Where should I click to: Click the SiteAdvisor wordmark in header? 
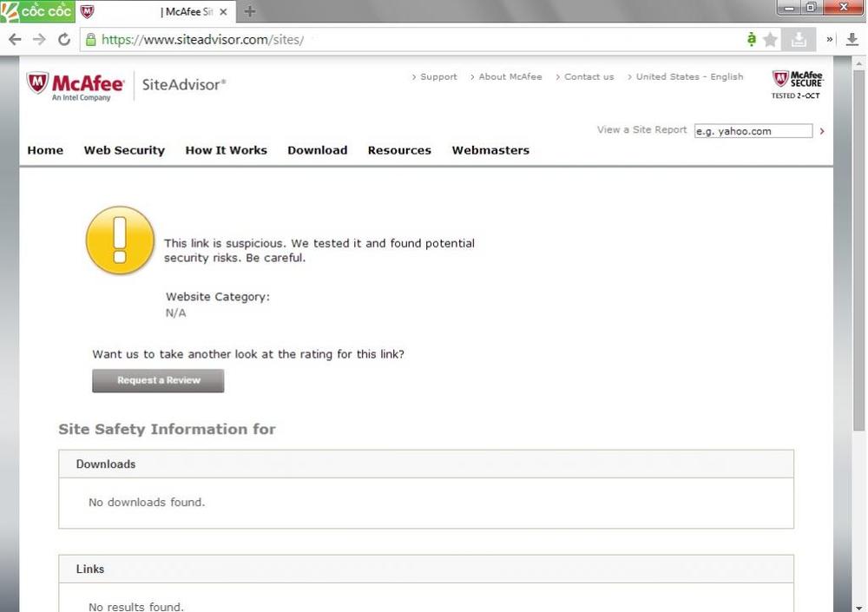click(184, 85)
